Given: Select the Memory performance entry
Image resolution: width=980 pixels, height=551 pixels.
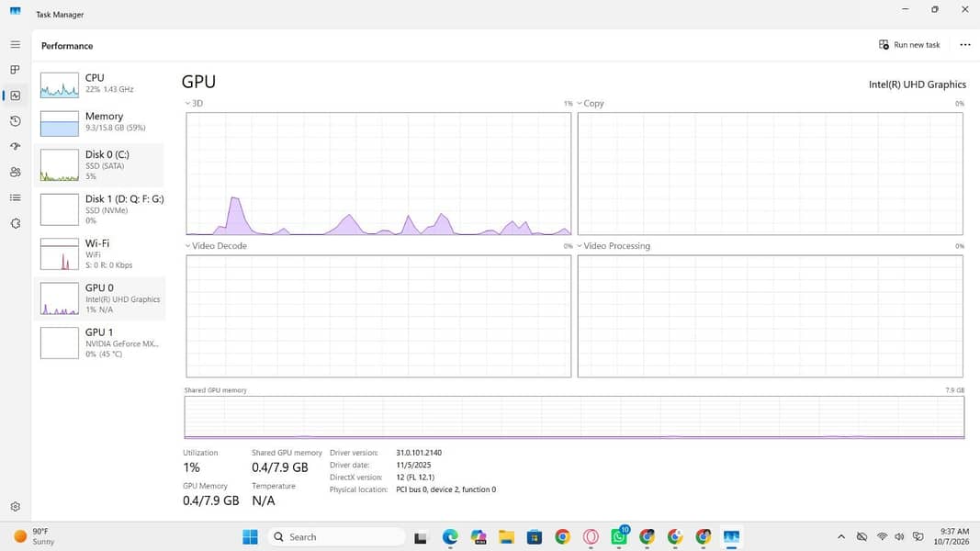Looking at the screenshot, I should click(99, 123).
